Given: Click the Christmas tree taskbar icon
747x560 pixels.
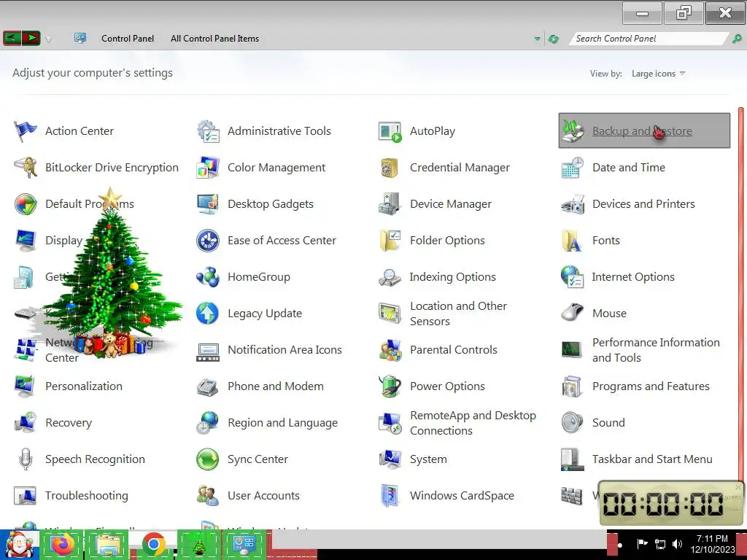Looking at the screenshot, I should [x=198, y=545].
